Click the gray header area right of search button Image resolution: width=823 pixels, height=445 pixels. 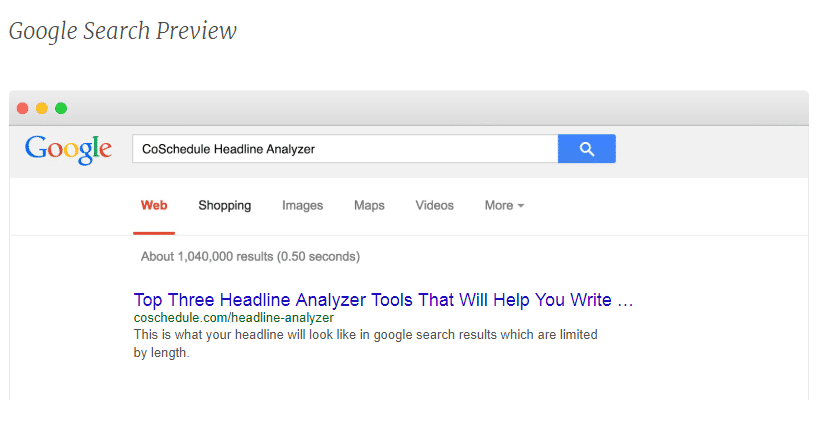pos(710,150)
